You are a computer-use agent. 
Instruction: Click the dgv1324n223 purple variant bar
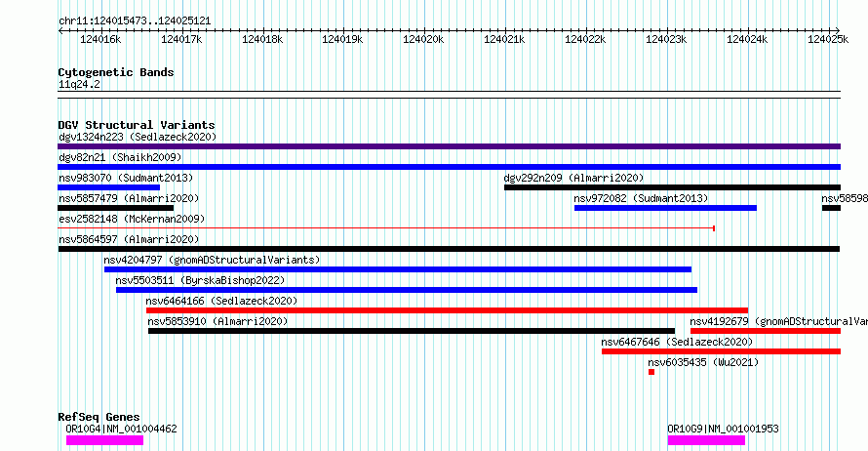[449, 146]
